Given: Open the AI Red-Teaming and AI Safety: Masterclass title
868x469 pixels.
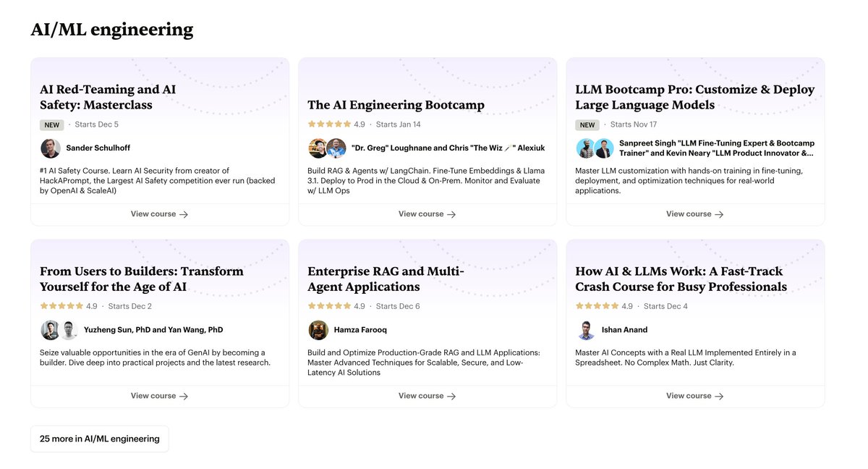Looking at the screenshot, I should pyautogui.click(x=108, y=97).
